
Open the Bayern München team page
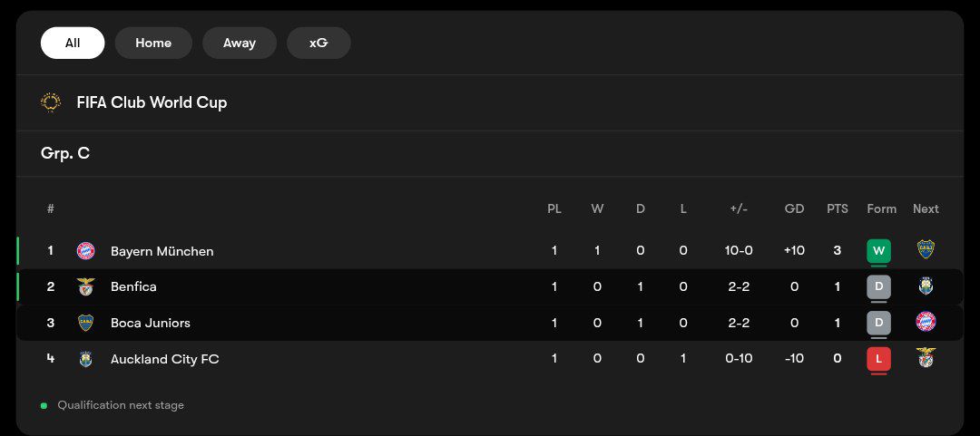[x=162, y=251]
